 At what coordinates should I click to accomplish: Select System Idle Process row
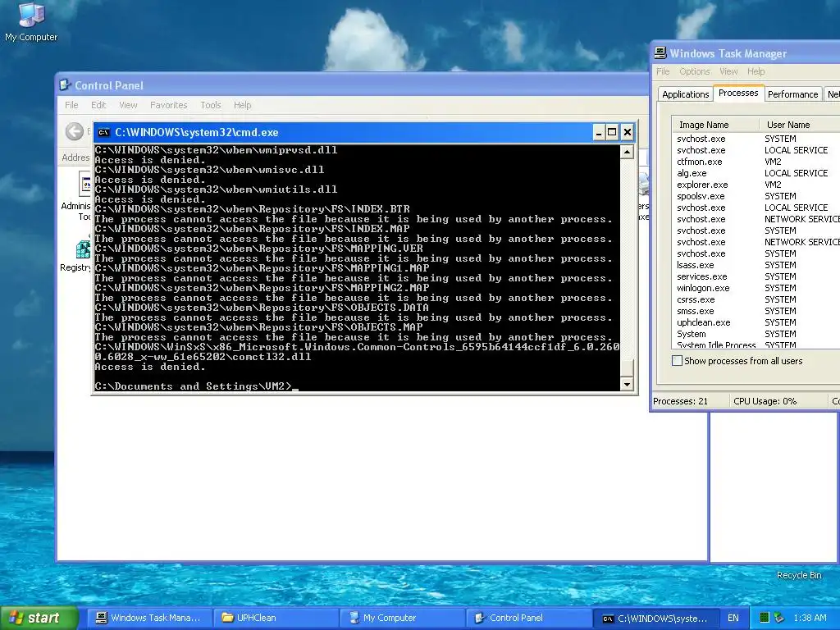pos(756,345)
